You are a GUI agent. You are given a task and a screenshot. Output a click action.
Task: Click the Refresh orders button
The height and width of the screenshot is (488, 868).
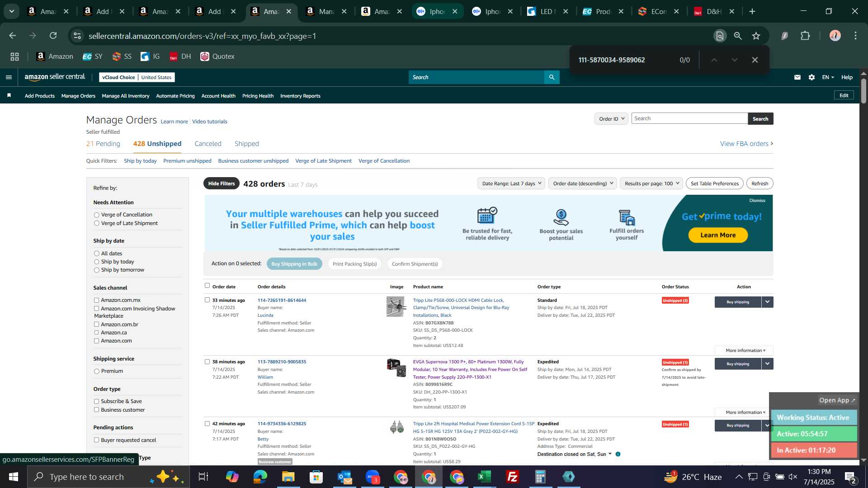point(759,183)
